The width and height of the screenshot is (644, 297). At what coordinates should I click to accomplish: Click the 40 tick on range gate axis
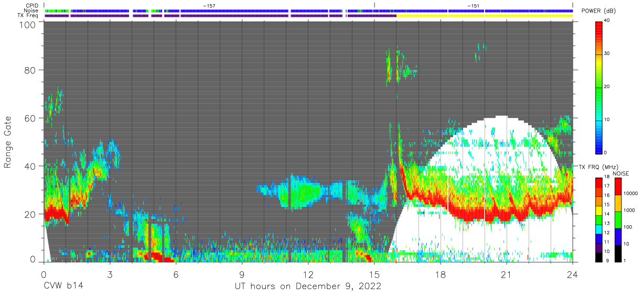tap(29, 166)
